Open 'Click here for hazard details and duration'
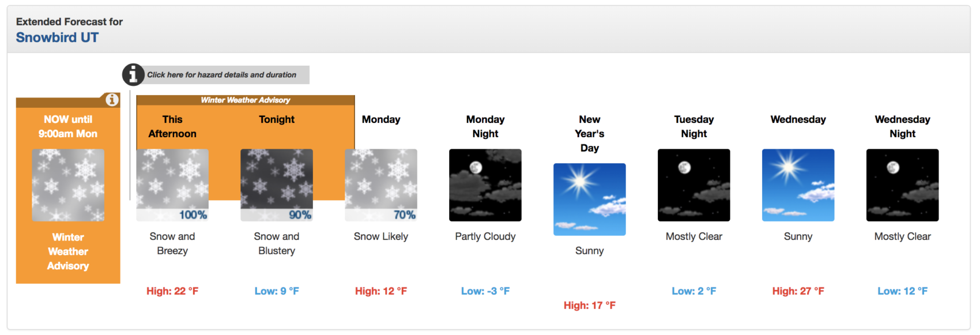Viewport: 980px width, 335px height. point(222,75)
